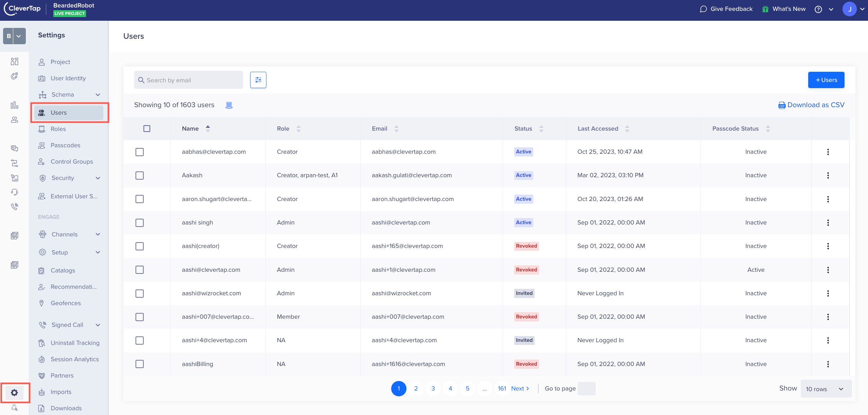Open the campaigns chat icon in left rail

14,148
